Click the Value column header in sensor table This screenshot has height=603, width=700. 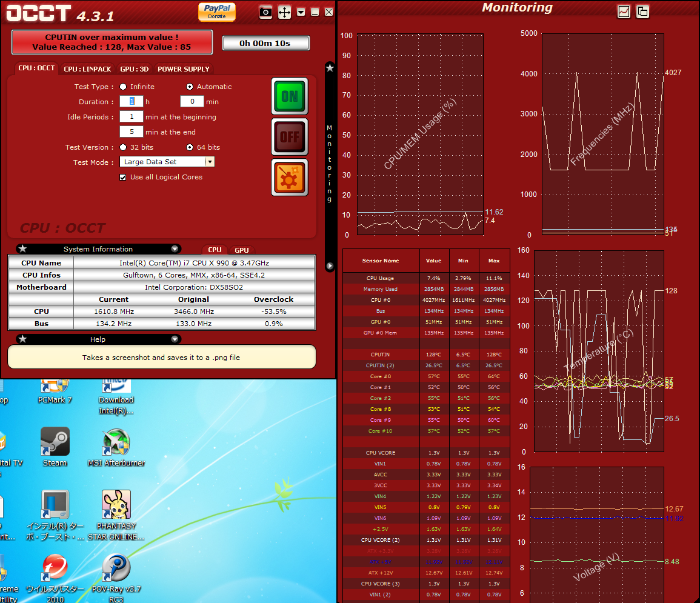tap(433, 261)
